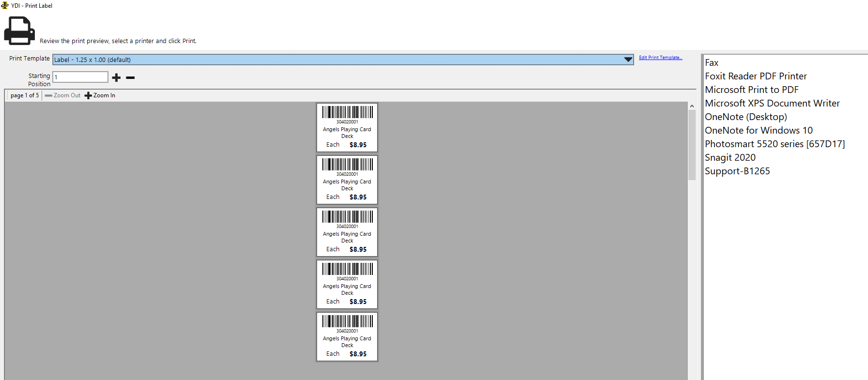Increase starting position with plus icon

[116, 77]
